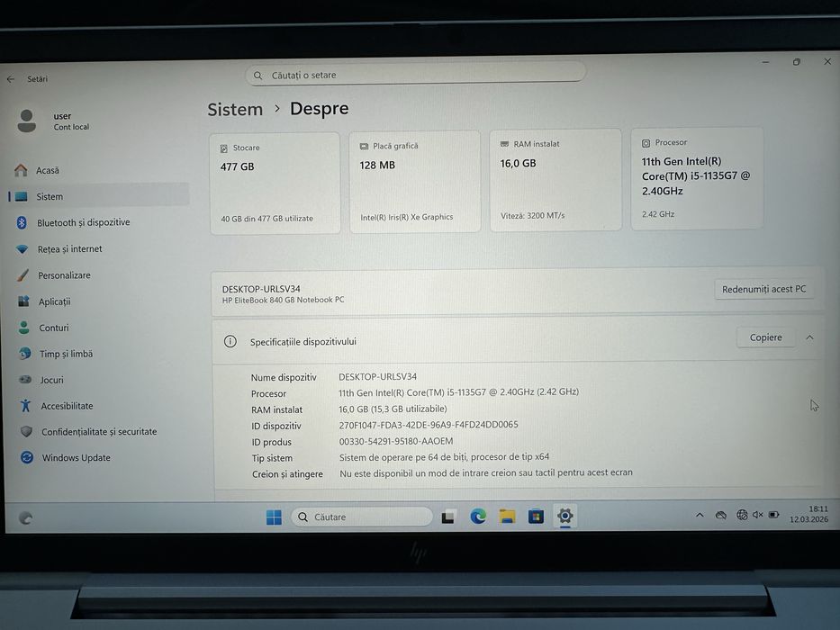This screenshot has height=630, width=840.
Task: Open the RAM instalat 16,0 GB card
Action: coord(555,180)
